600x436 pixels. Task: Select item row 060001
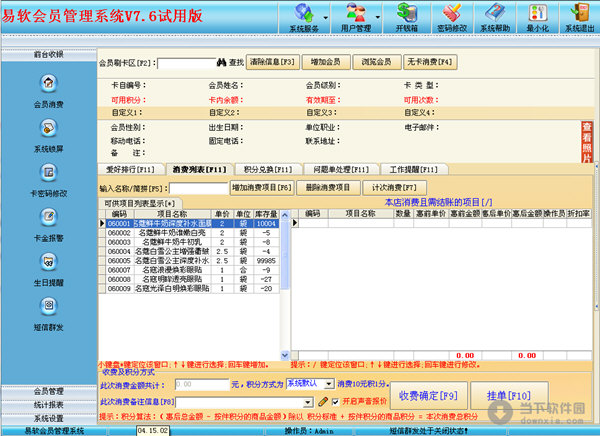pyautogui.click(x=189, y=224)
